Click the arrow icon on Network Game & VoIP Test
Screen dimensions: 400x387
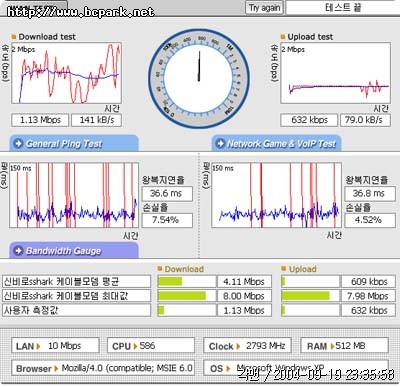(x=220, y=144)
